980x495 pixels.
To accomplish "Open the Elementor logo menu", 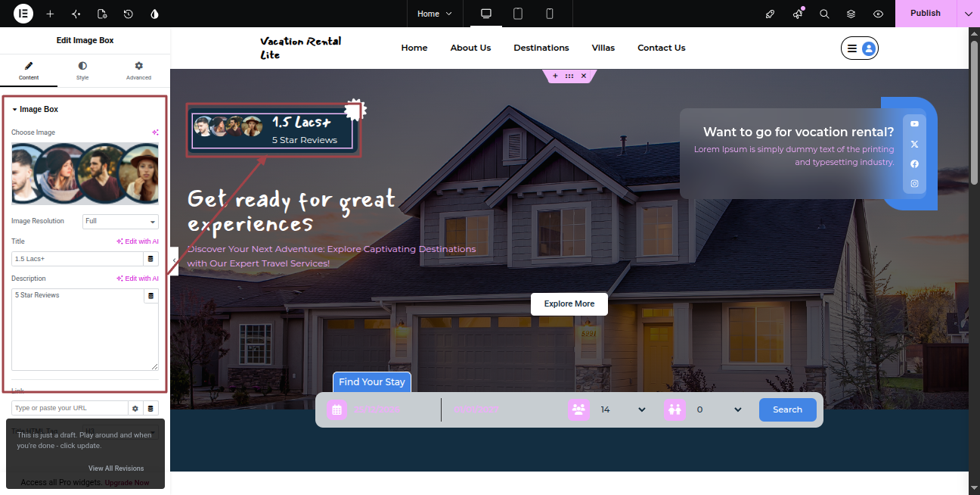I will click(23, 14).
